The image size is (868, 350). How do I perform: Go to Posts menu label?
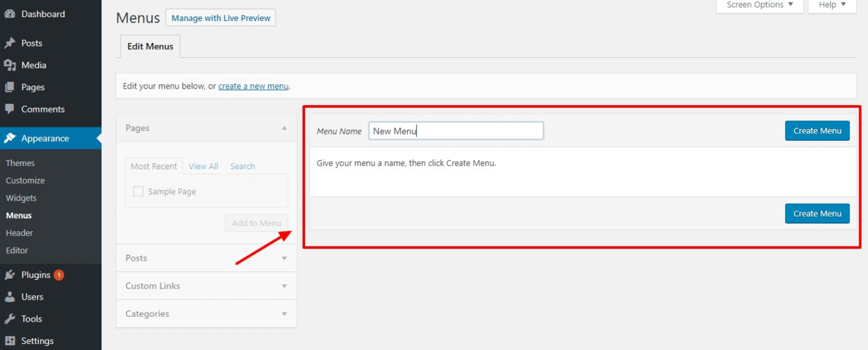pos(32,43)
